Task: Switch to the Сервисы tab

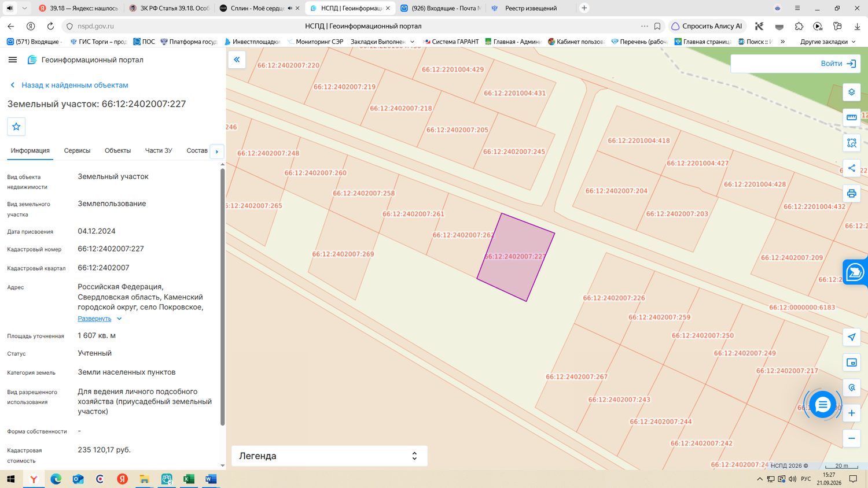Action: (77, 150)
